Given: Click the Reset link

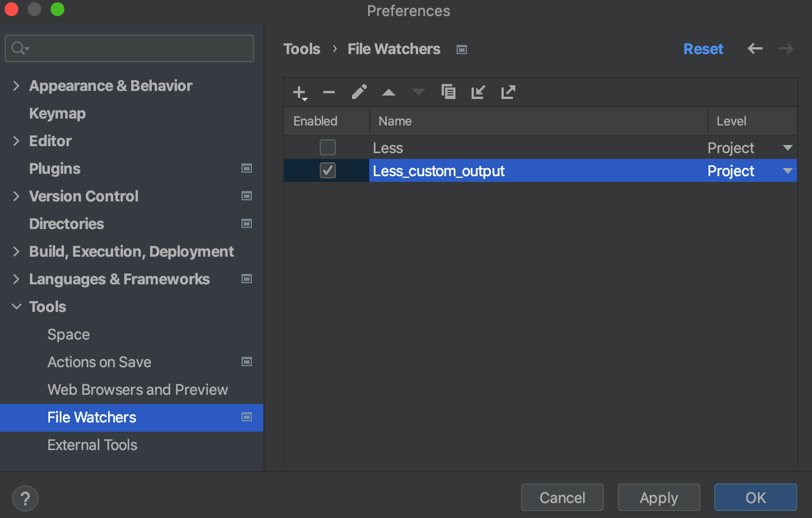Looking at the screenshot, I should 703,49.
